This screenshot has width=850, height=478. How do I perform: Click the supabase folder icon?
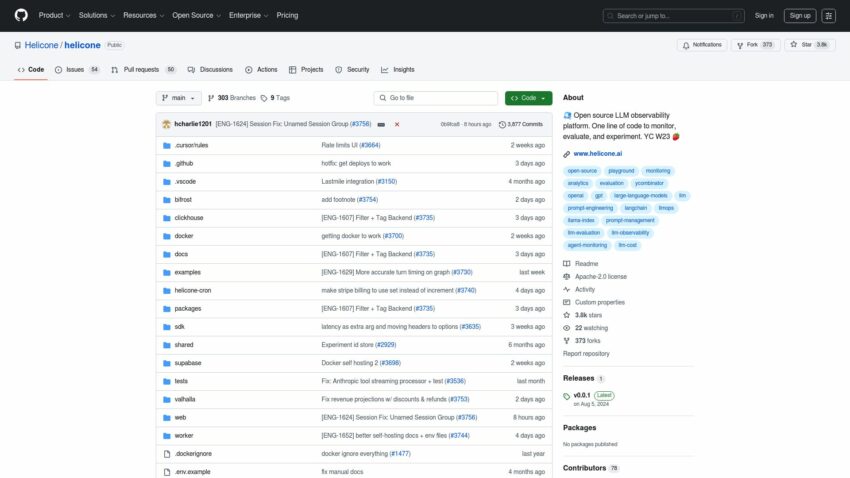coord(167,363)
